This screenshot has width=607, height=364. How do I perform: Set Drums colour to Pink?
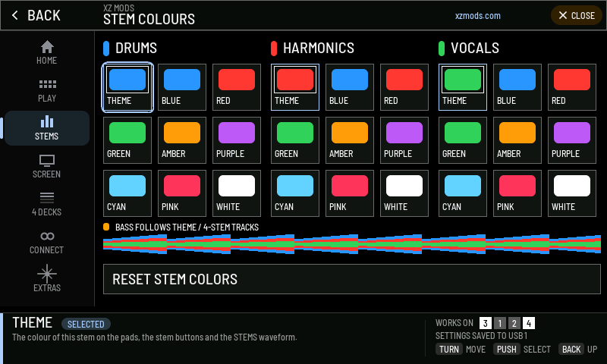coord(182,193)
